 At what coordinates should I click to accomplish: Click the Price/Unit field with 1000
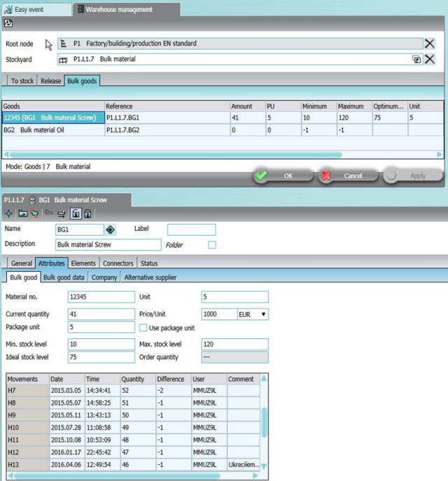point(219,314)
